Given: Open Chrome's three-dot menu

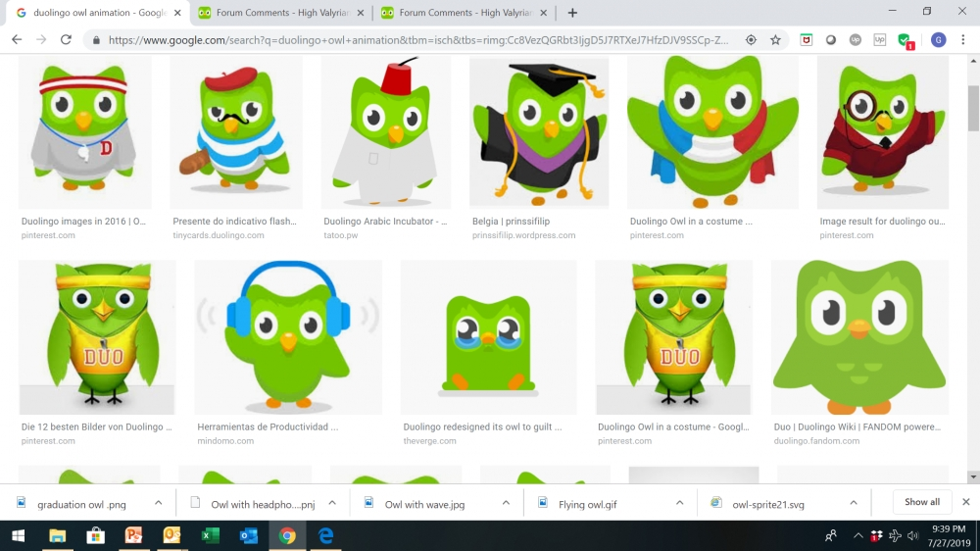Looking at the screenshot, I should pyautogui.click(x=965, y=40).
